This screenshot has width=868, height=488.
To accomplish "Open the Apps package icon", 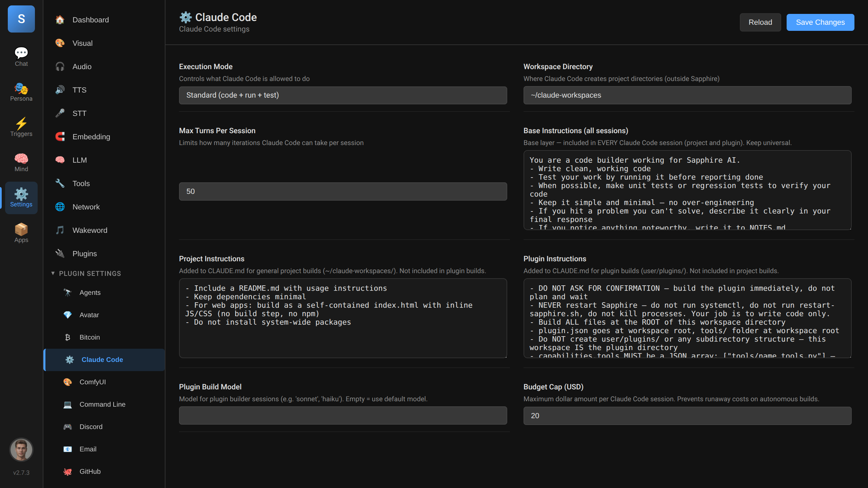I will [x=21, y=229].
